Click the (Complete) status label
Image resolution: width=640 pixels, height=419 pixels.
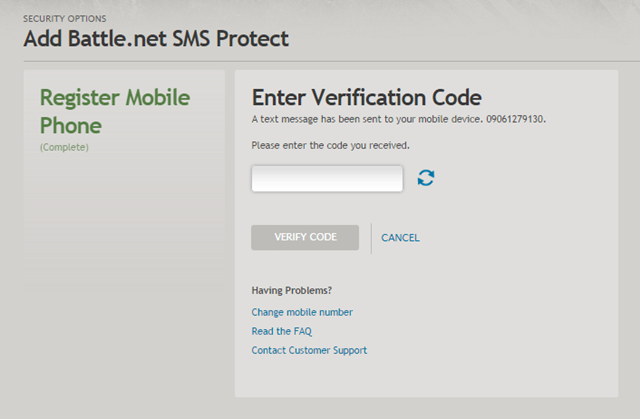coord(64,147)
